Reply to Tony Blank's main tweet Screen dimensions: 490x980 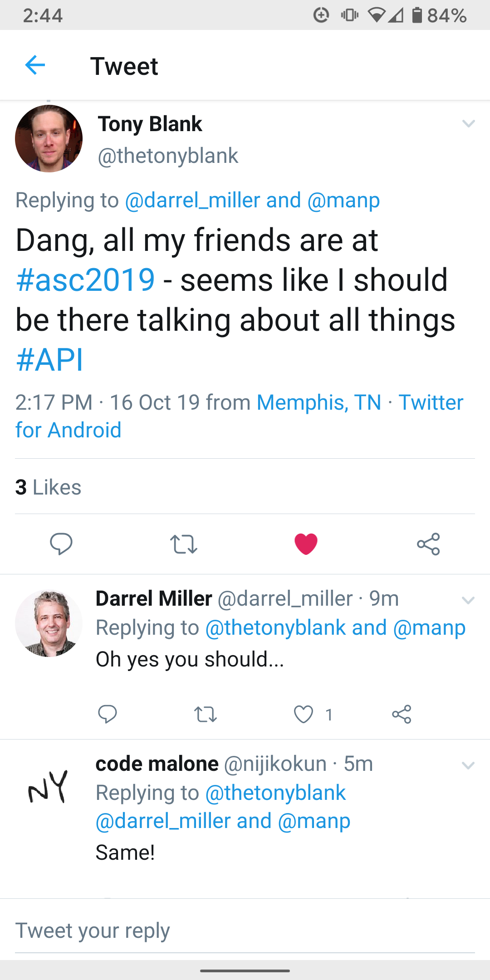61,544
